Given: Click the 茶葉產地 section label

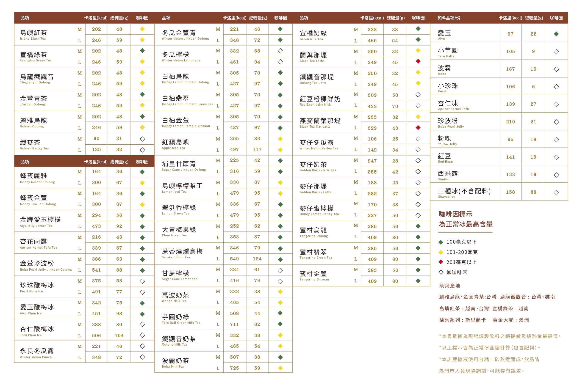Looking at the screenshot, I should 450,286.
